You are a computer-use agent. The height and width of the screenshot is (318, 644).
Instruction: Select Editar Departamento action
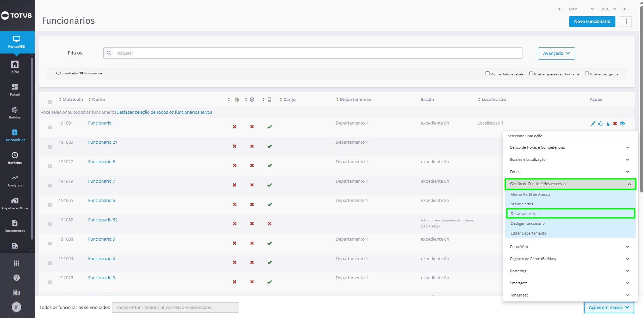pos(570,233)
